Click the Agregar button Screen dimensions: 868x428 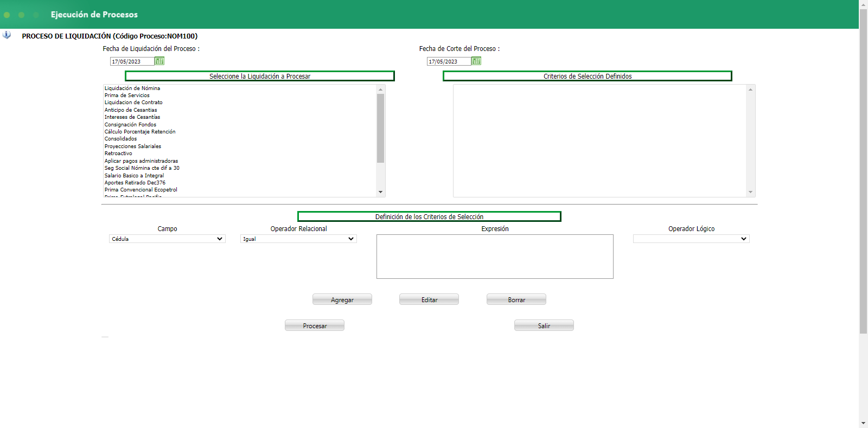[x=342, y=299]
